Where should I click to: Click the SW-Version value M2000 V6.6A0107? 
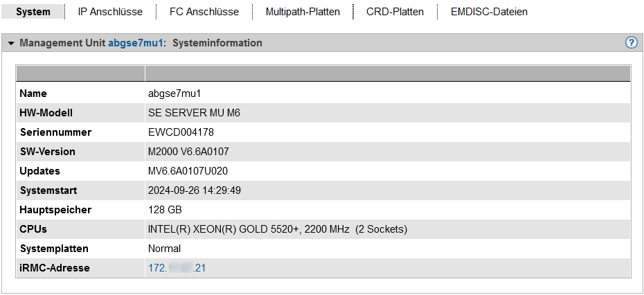pos(188,152)
